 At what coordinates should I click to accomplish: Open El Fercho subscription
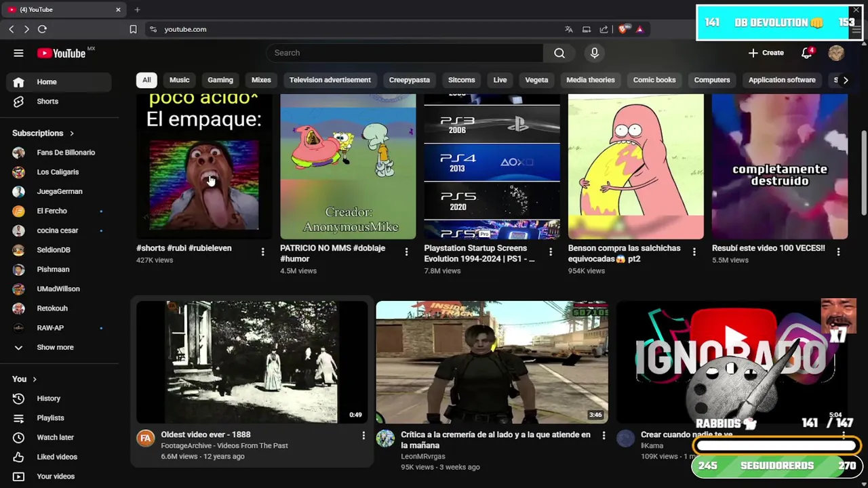click(x=59, y=211)
